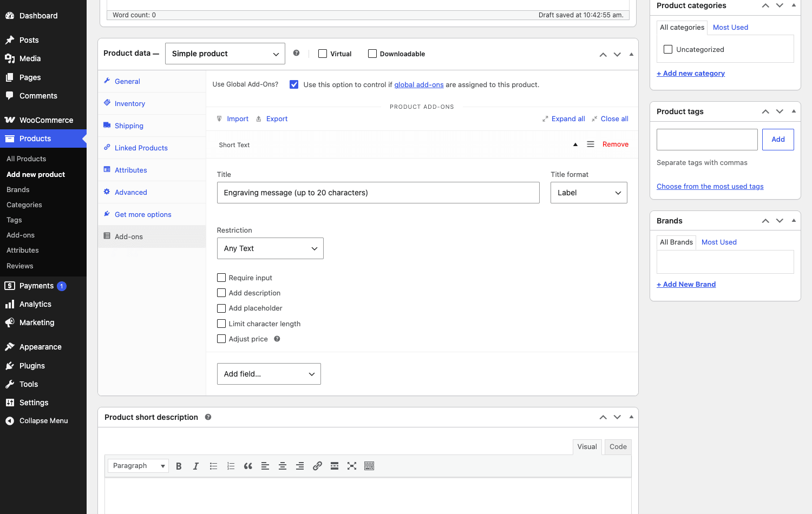Toggle the Product tags panel triangle
This screenshot has width=812, height=514.
point(794,111)
